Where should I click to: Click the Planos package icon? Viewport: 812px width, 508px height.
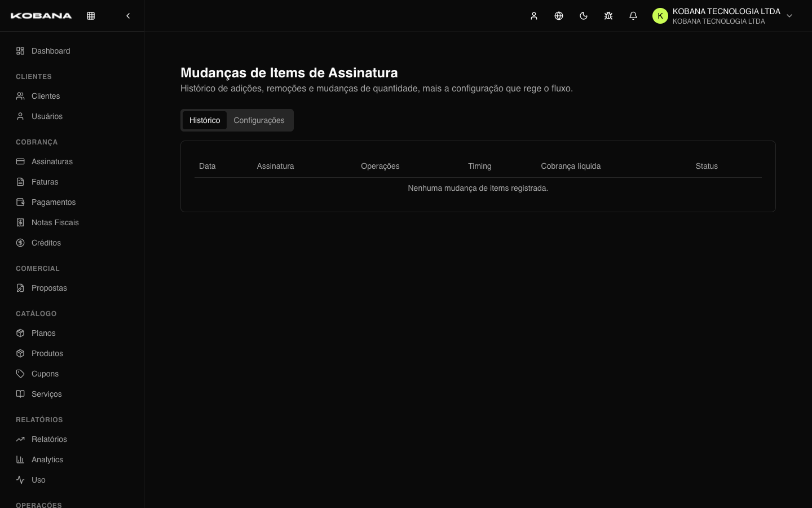tap(20, 333)
